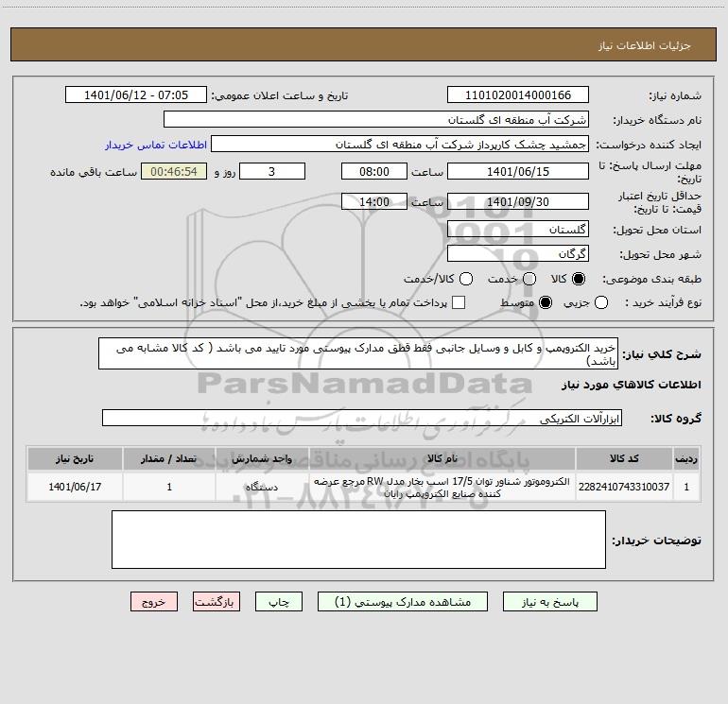Click the buyer name field شرکت آب منطقه ای گلستان
Image resolution: width=728 pixels, height=704 pixels.
click(376, 120)
